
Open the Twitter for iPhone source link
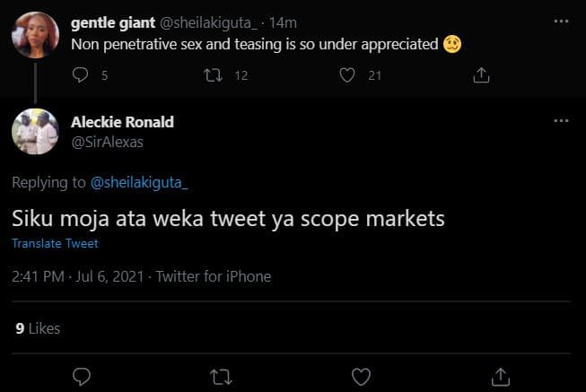coord(214,277)
